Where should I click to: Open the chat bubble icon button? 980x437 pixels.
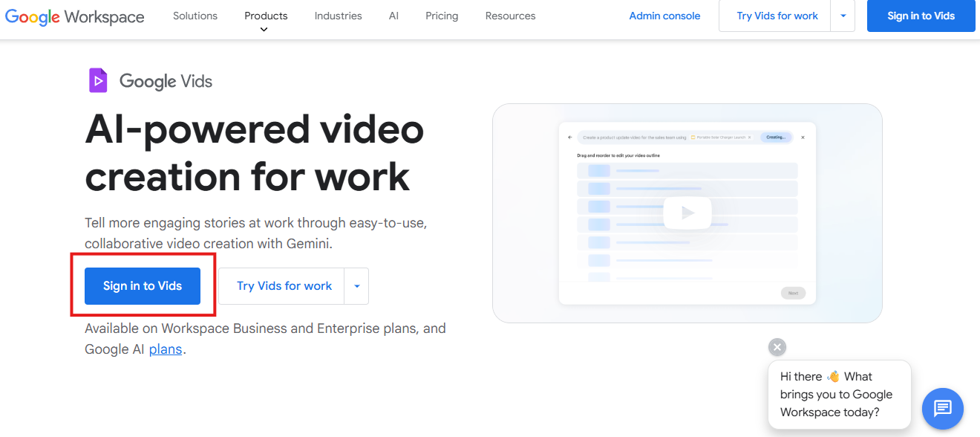[x=943, y=407]
